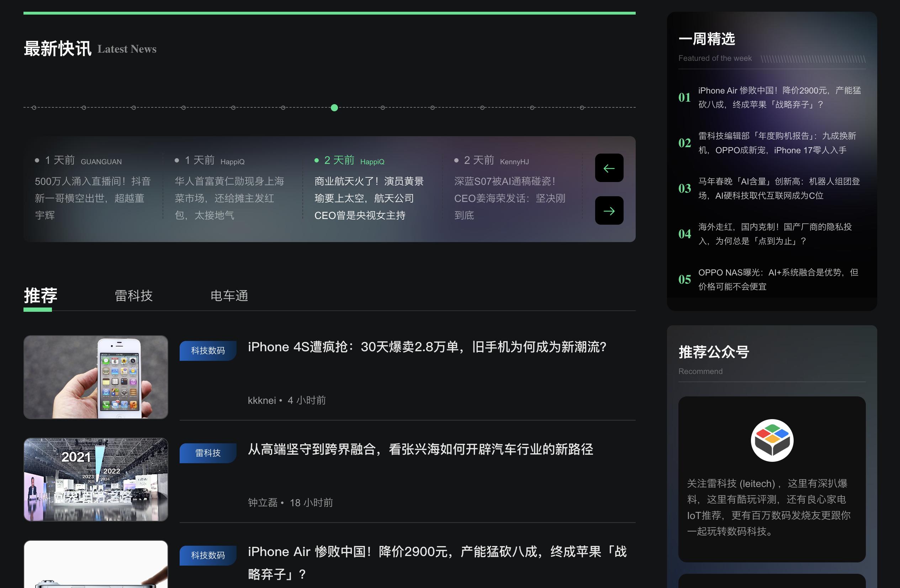
Task: Open the 推荐 tab
Action: pos(40,296)
